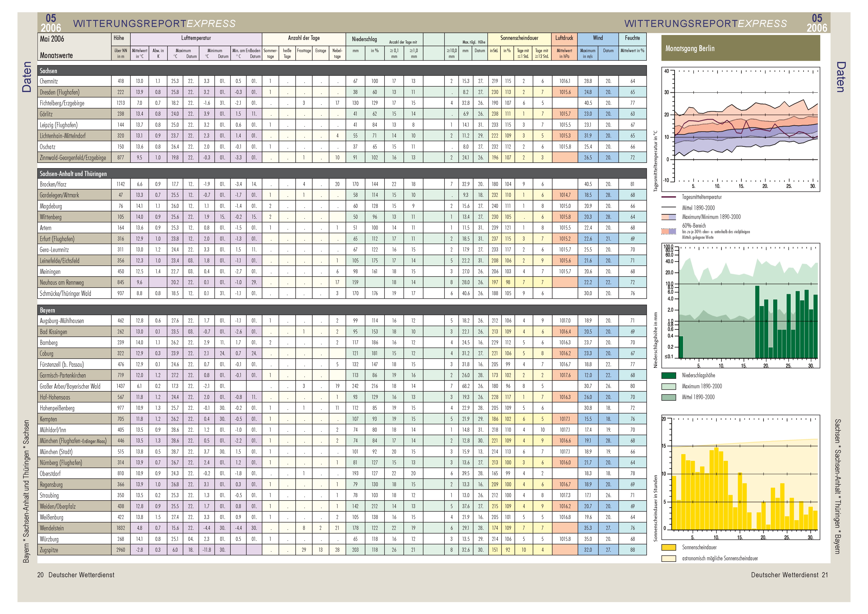The height and width of the screenshot is (614, 868).
Task: Click the 'Schmücke/Thüringer Wald' station name
Action: pos(65,294)
